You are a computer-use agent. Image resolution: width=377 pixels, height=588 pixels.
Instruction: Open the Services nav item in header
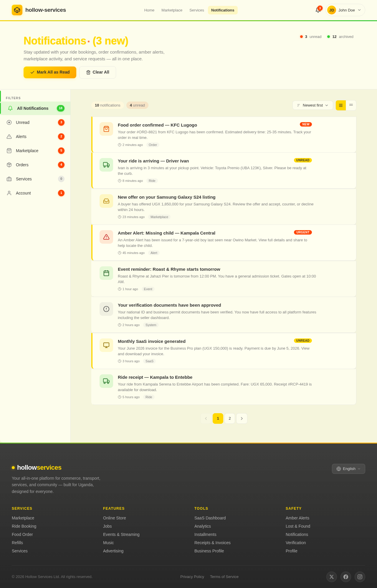tap(197, 10)
